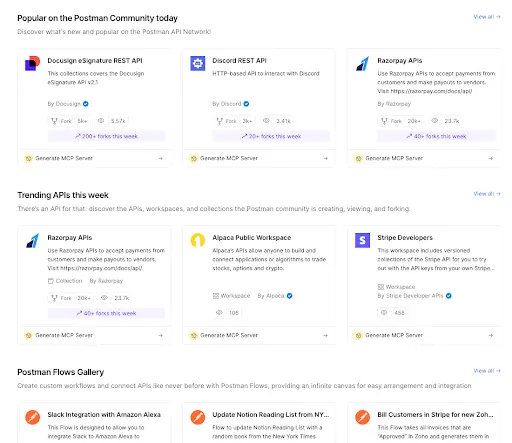Image resolution: width=512 pixels, height=443 pixels.
Task: Open the Bill Customers in Stripe for new Zoho title
Action: pyautogui.click(x=435, y=415)
